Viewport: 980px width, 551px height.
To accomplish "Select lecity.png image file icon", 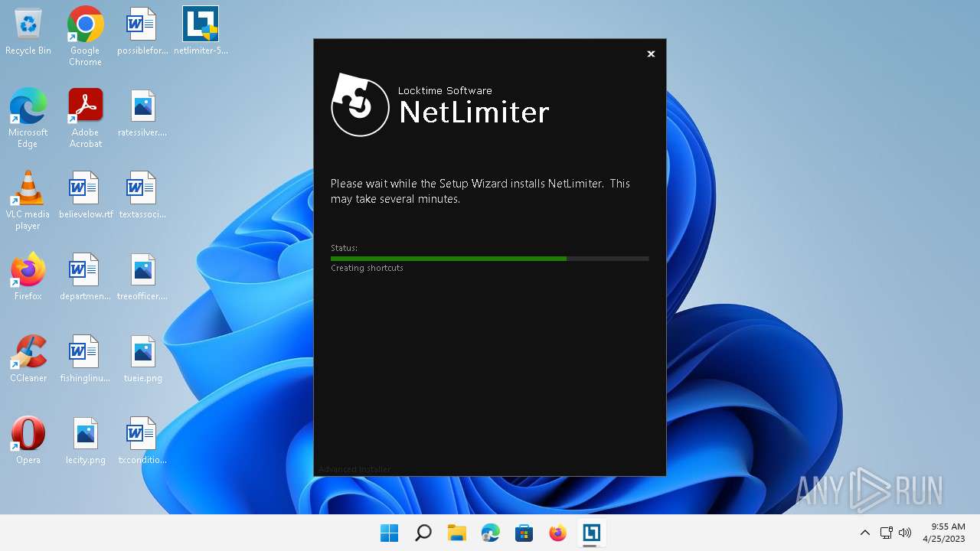I will 85,441.
